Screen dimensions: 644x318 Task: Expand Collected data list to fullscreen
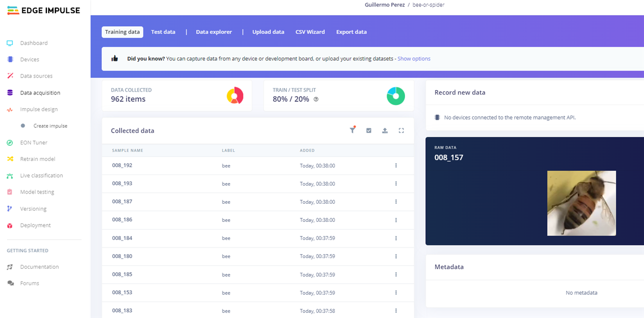pos(401,130)
